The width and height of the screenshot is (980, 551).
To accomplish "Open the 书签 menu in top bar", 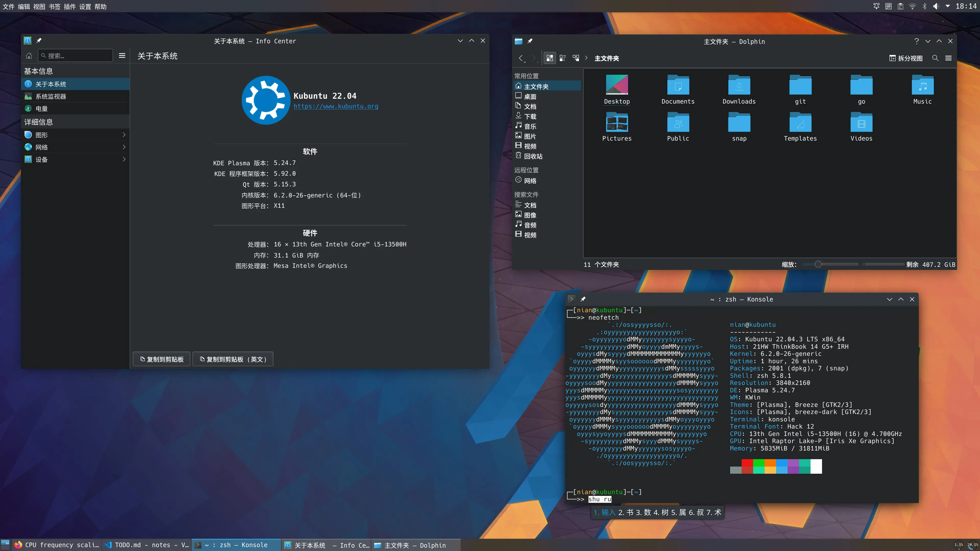I will click(54, 6).
